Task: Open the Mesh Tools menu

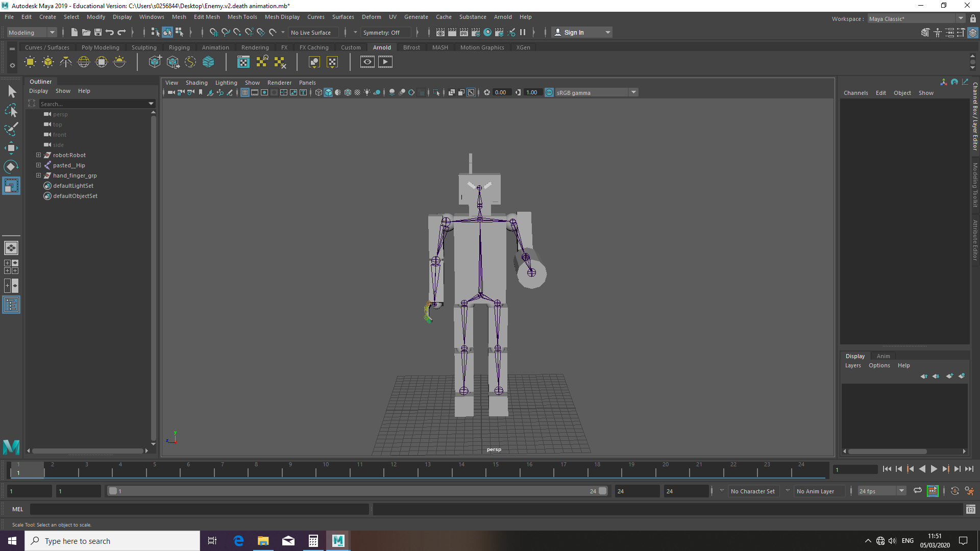Action: (x=242, y=17)
